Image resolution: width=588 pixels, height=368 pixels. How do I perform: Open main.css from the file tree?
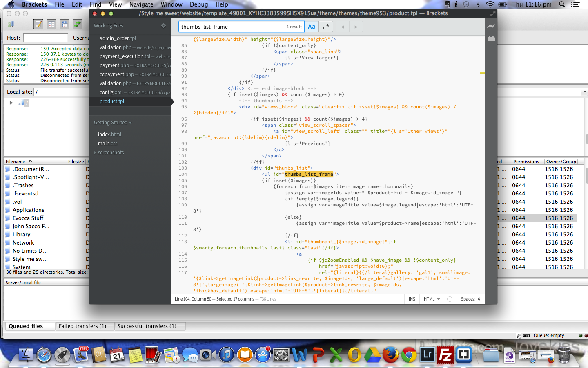click(x=107, y=144)
